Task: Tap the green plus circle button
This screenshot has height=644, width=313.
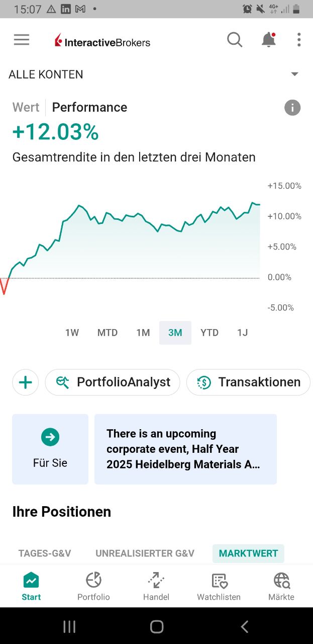Action: (26, 383)
